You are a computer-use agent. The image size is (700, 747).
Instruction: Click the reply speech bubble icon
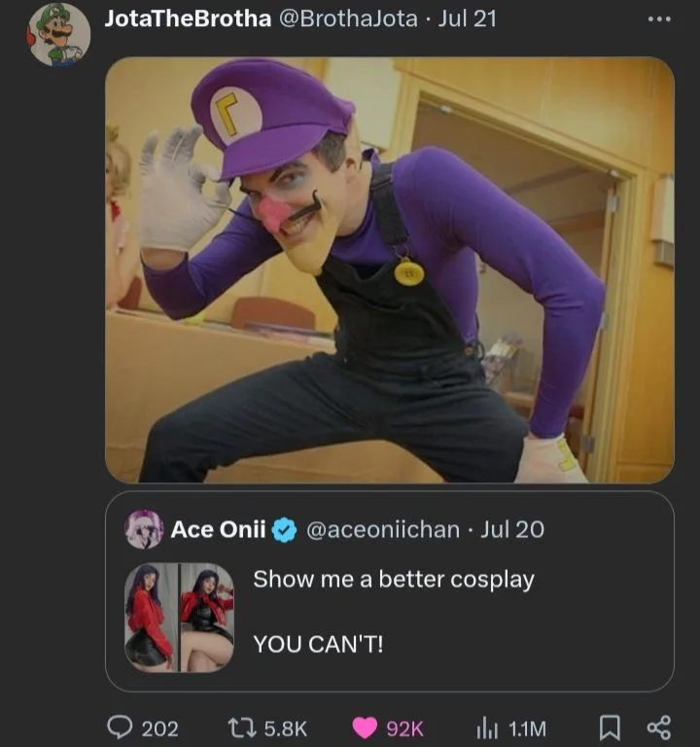pos(121,728)
